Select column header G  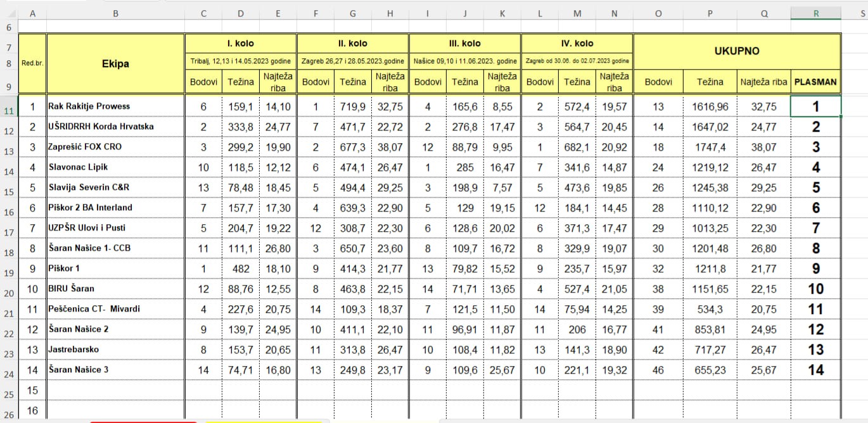[x=353, y=14]
